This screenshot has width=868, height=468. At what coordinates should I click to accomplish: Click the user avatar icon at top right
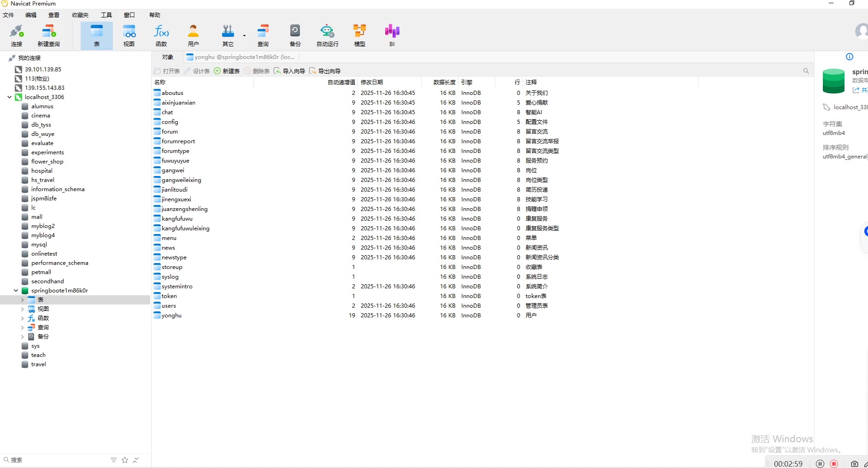tap(862, 31)
